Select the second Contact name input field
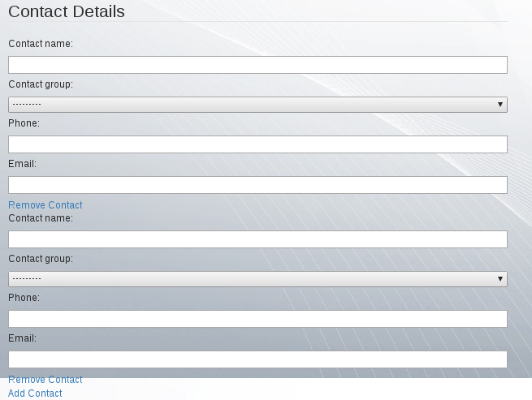This screenshot has height=400, width=532. 257,239
